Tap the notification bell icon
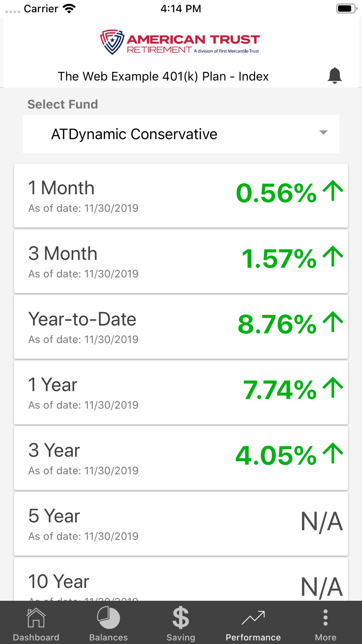The image size is (362, 644). point(334,75)
